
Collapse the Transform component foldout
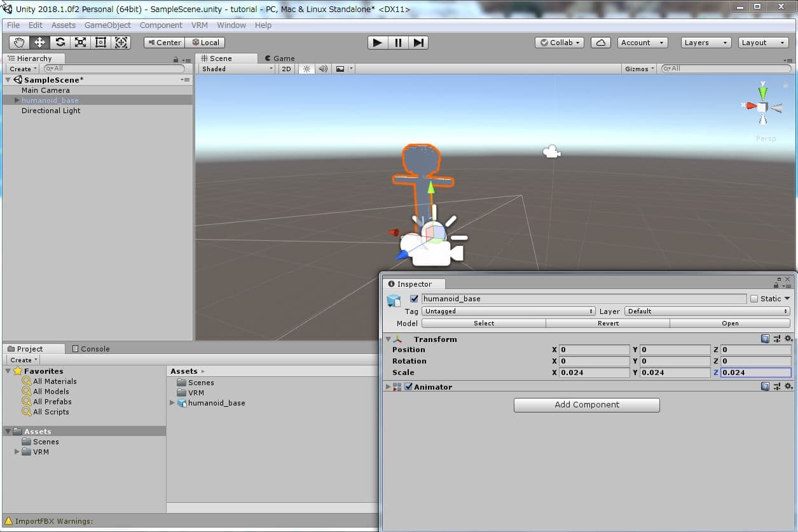click(388, 339)
